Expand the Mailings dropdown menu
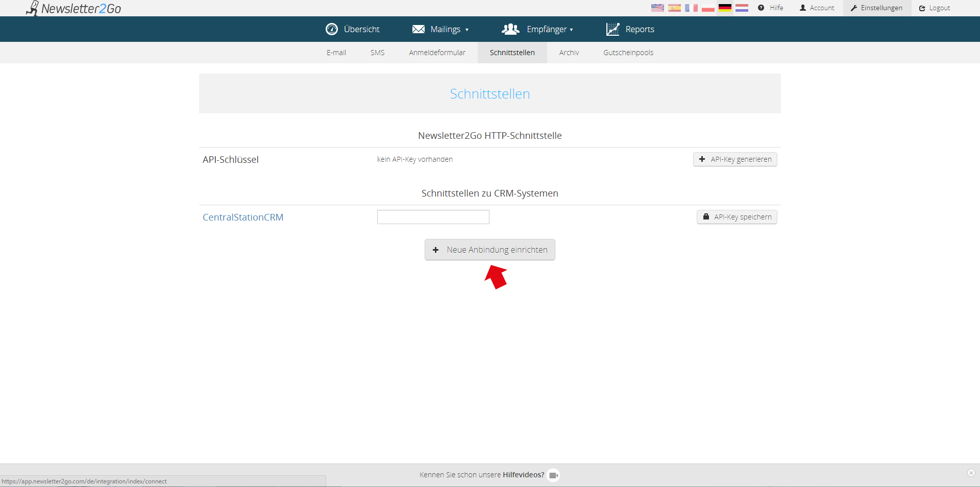Screen dimensions: 980x487 (440, 29)
